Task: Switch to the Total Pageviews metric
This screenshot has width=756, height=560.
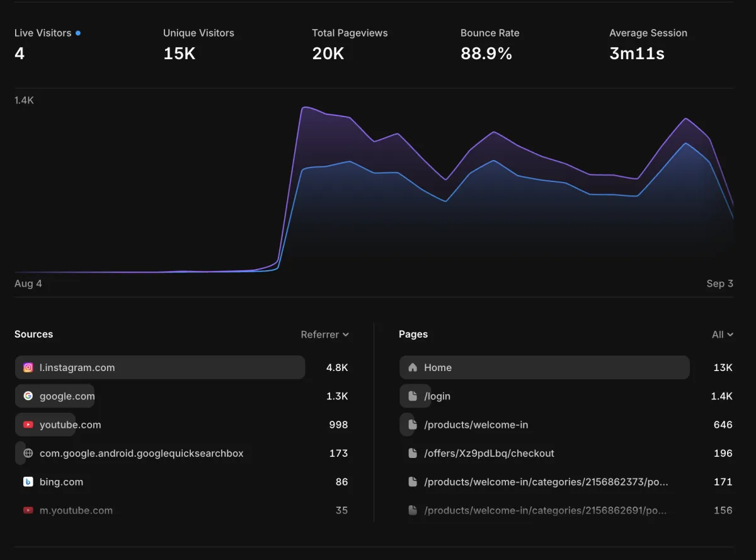Action: [x=350, y=44]
